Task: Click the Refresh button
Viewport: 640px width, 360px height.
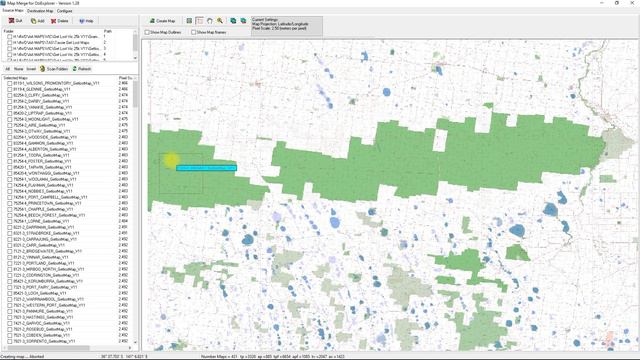Action: (82, 69)
